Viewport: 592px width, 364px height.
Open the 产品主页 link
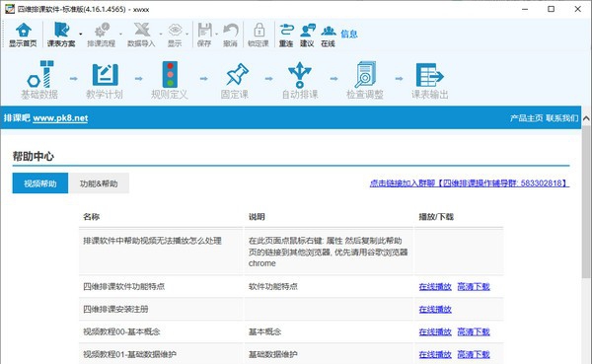pyautogui.click(x=526, y=118)
